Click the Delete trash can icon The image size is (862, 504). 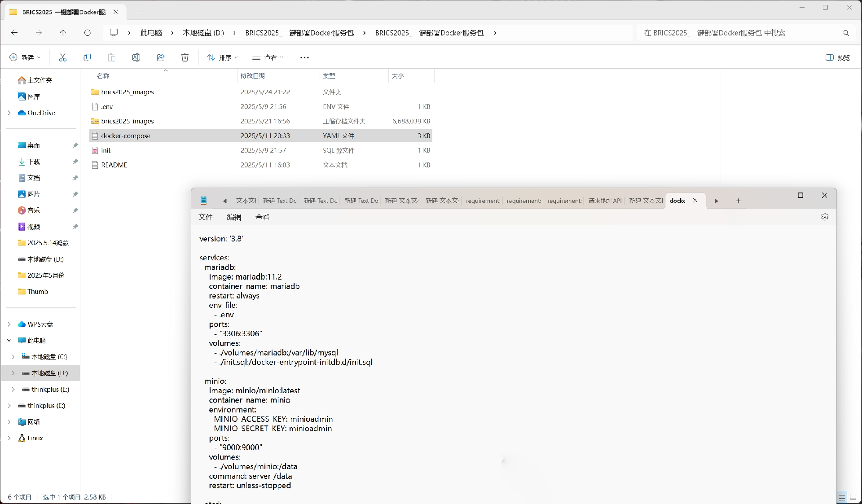[x=185, y=57]
